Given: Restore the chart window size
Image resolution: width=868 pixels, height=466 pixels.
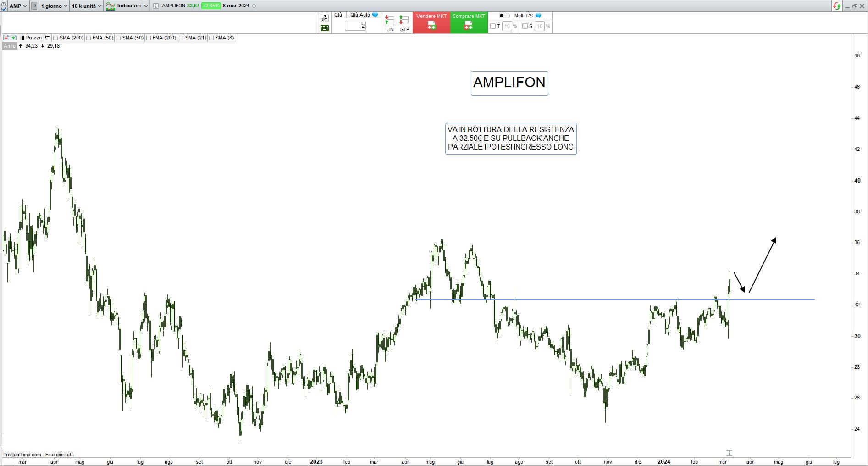Looking at the screenshot, I should click(855, 6).
